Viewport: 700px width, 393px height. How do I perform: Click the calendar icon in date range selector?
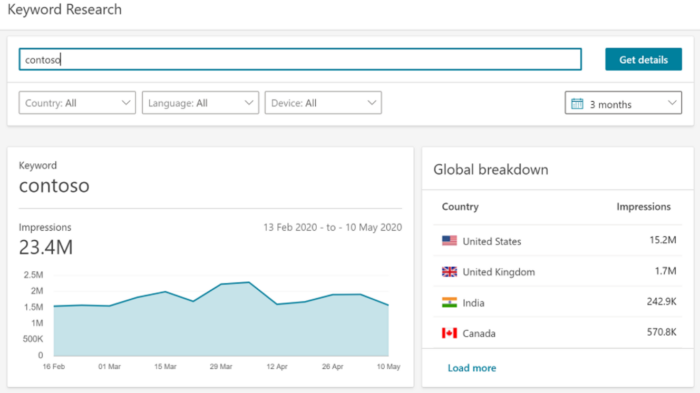(x=577, y=104)
